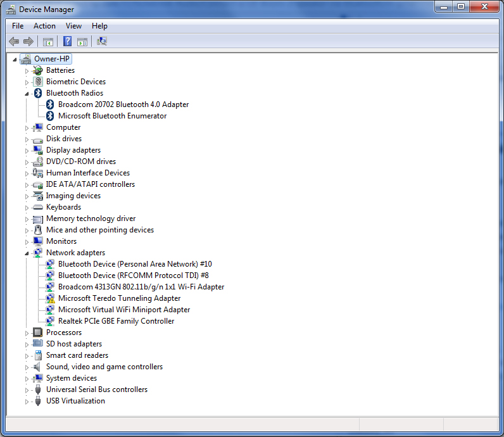Click the Batteries category icon
Screen dimensions: 504x437
(38, 70)
